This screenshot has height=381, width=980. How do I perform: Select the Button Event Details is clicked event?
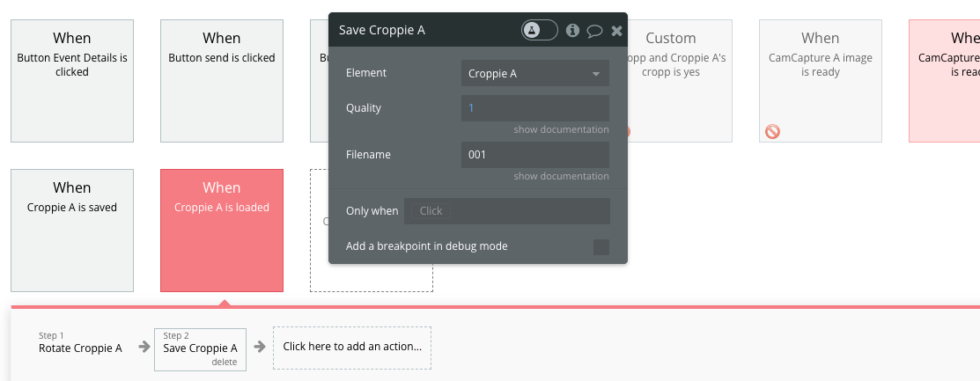tap(72, 81)
